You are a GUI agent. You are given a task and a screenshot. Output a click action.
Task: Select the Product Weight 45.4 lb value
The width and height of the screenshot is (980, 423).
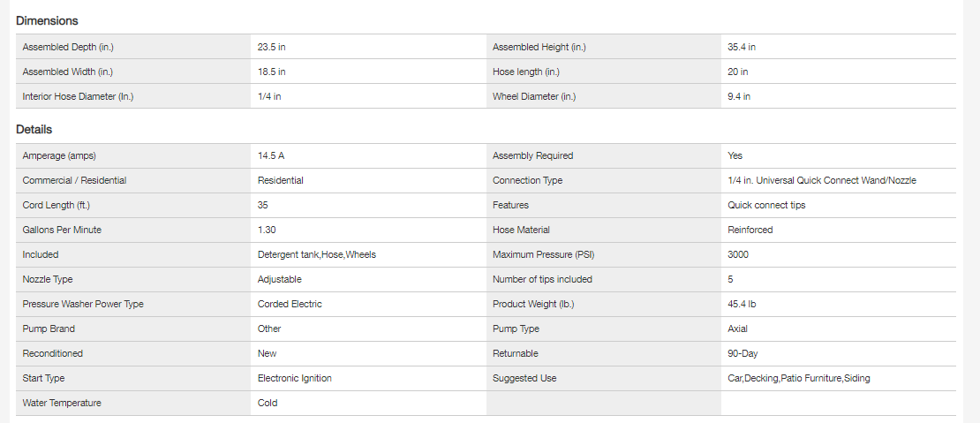(742, 304)
